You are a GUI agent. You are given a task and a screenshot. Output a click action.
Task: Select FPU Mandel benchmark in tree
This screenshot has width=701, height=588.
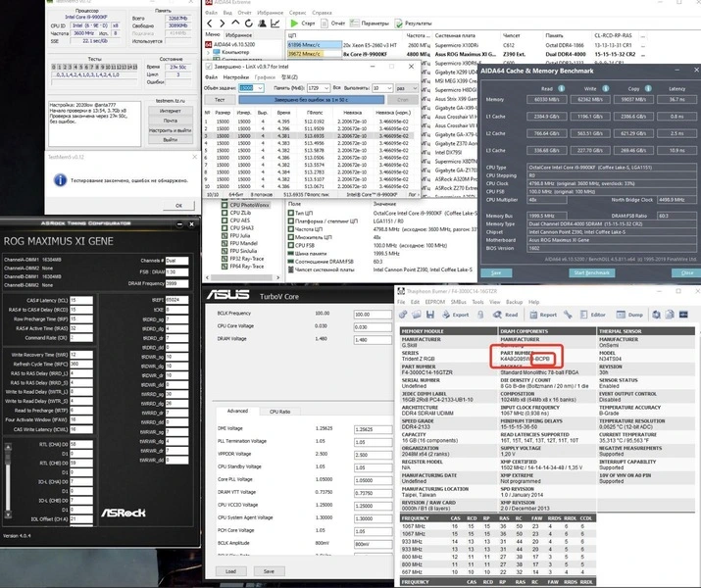(x=243, y=243)
